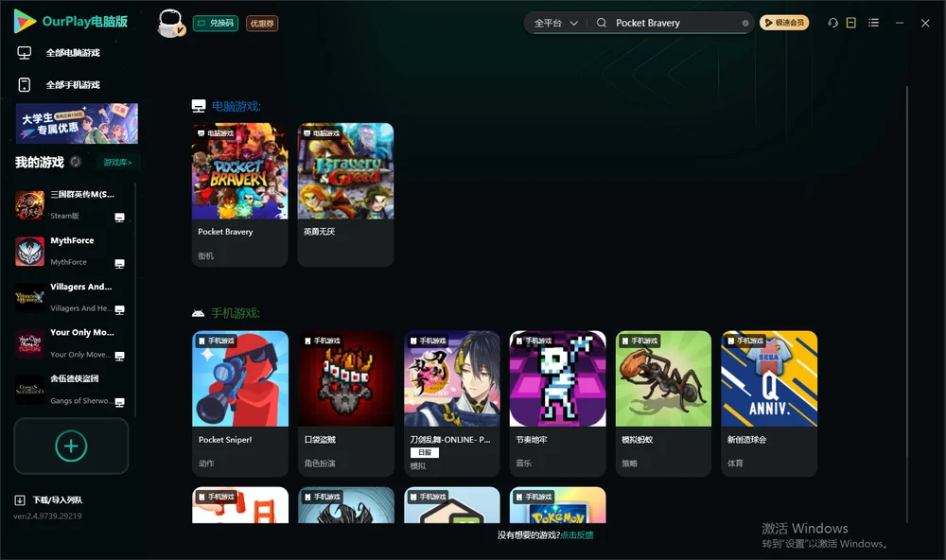Click PC platform icon on MythForce row
The image size is (946, 560).
pos(119,264)
